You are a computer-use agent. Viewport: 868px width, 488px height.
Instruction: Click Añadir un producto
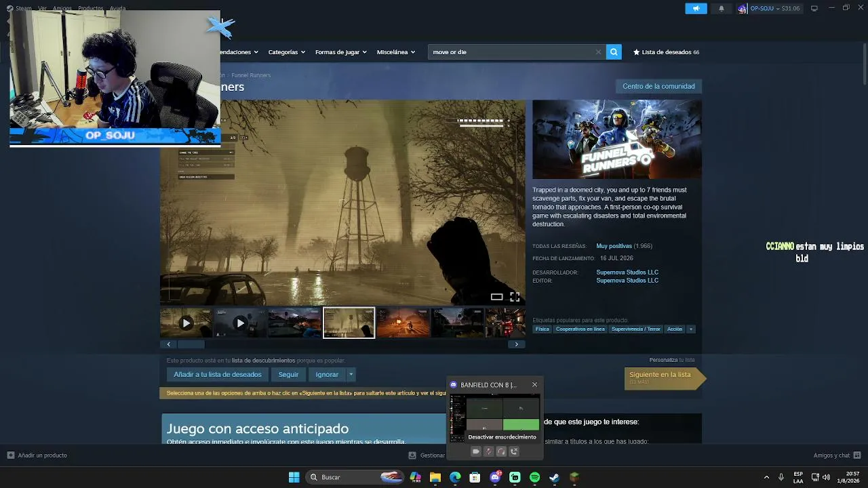[37, 455]
